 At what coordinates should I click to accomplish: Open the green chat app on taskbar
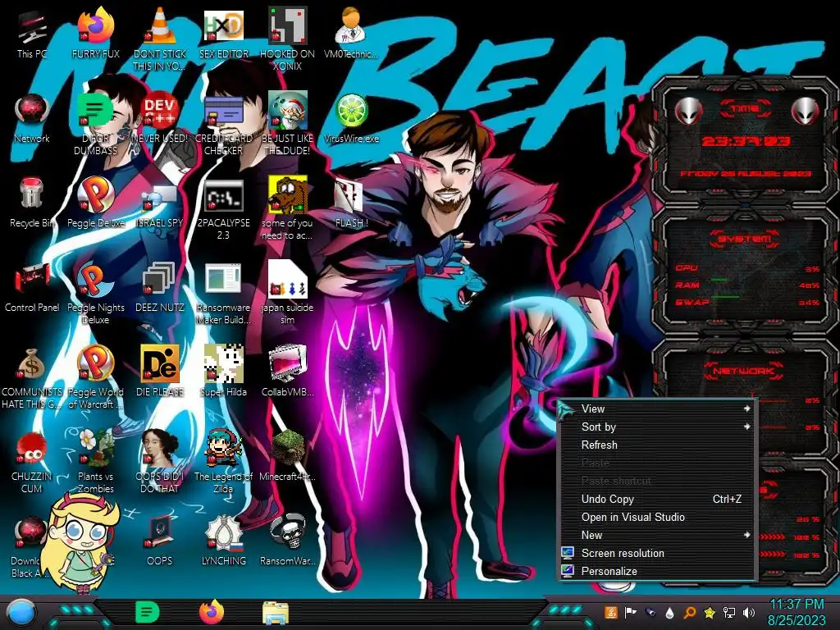[148, 612]
